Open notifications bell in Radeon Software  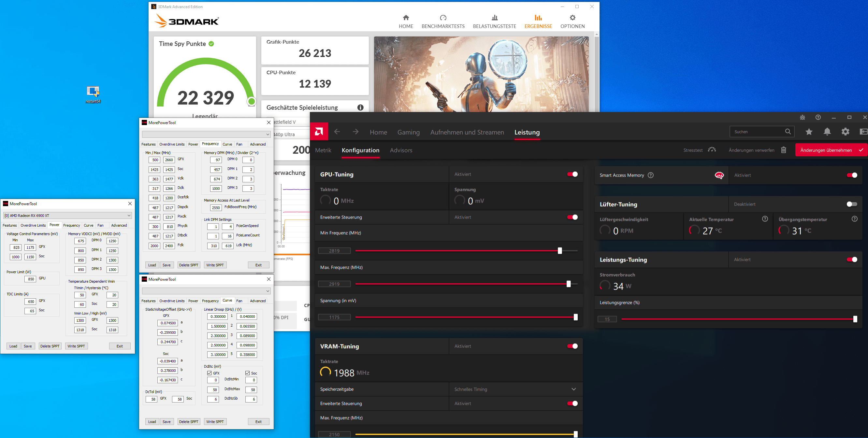pos(827,132)
